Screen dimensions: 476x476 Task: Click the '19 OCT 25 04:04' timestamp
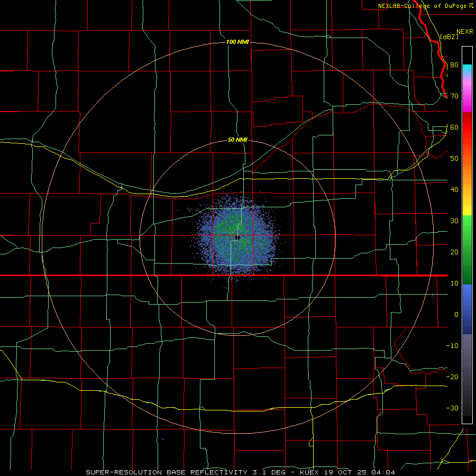[x=360, y=472]
